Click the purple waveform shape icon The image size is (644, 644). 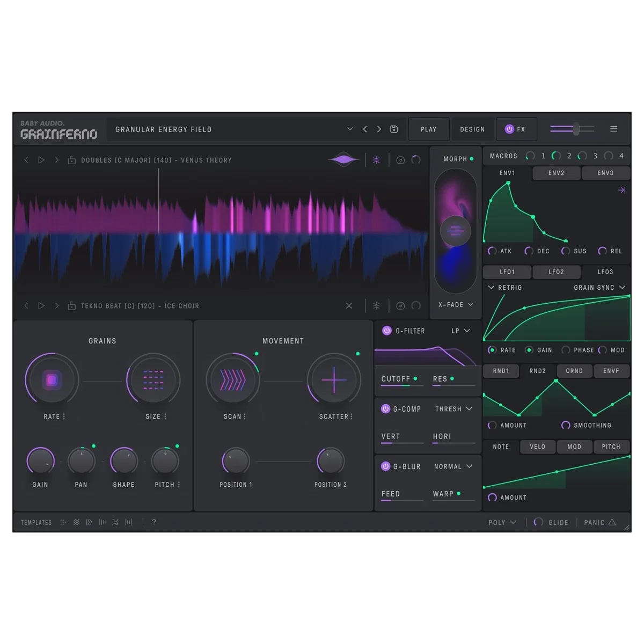click(343, 159)
